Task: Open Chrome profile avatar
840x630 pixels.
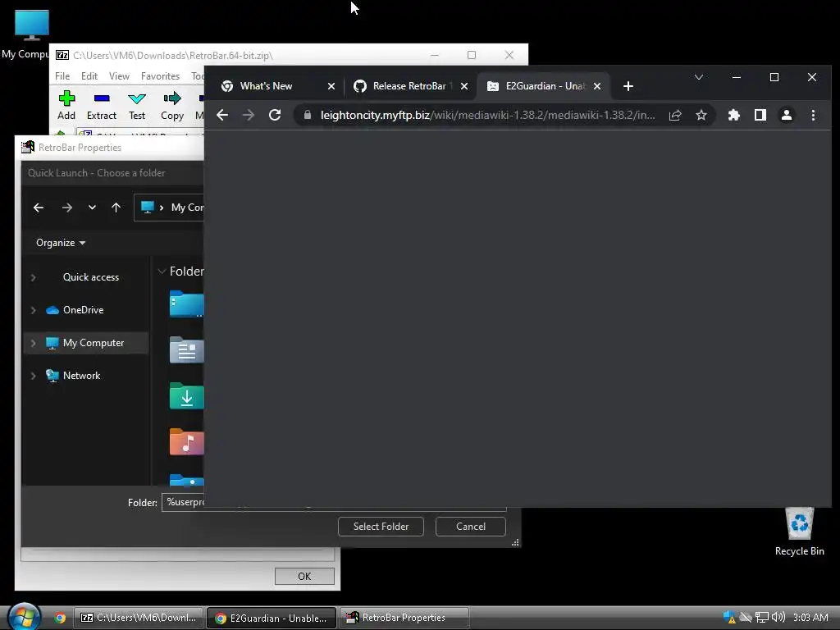Action: 787,115
